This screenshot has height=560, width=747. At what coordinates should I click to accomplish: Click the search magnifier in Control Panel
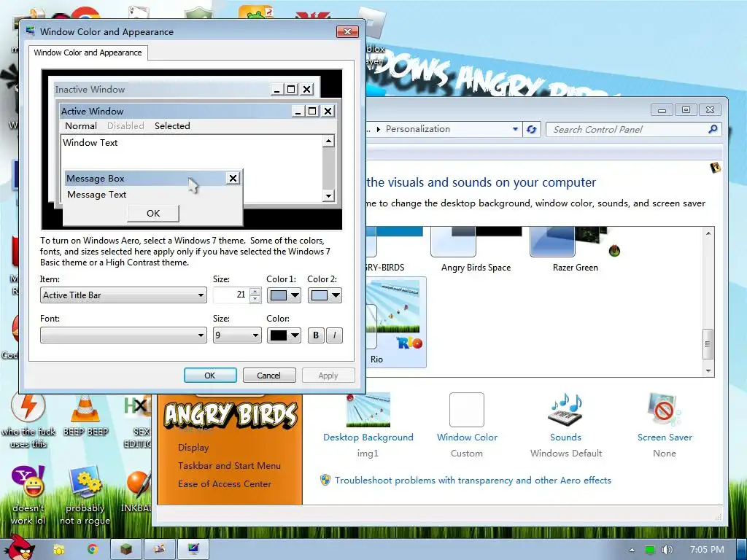coord(713,129)
